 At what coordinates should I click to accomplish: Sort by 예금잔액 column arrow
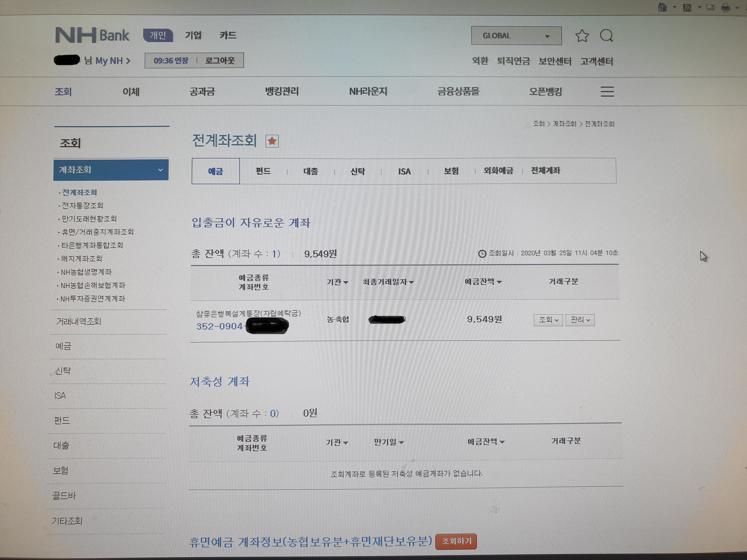[x=499, y=282]
